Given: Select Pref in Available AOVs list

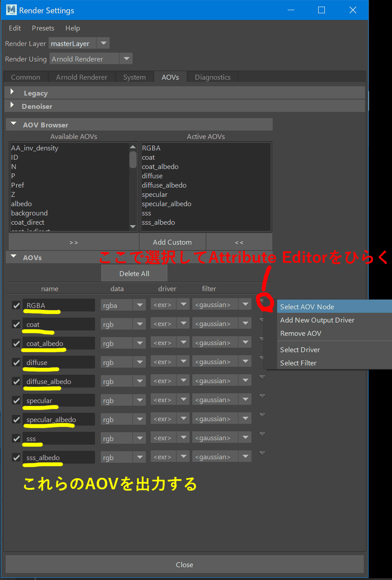Looking at the screenshot, I should tap(18, 185).
